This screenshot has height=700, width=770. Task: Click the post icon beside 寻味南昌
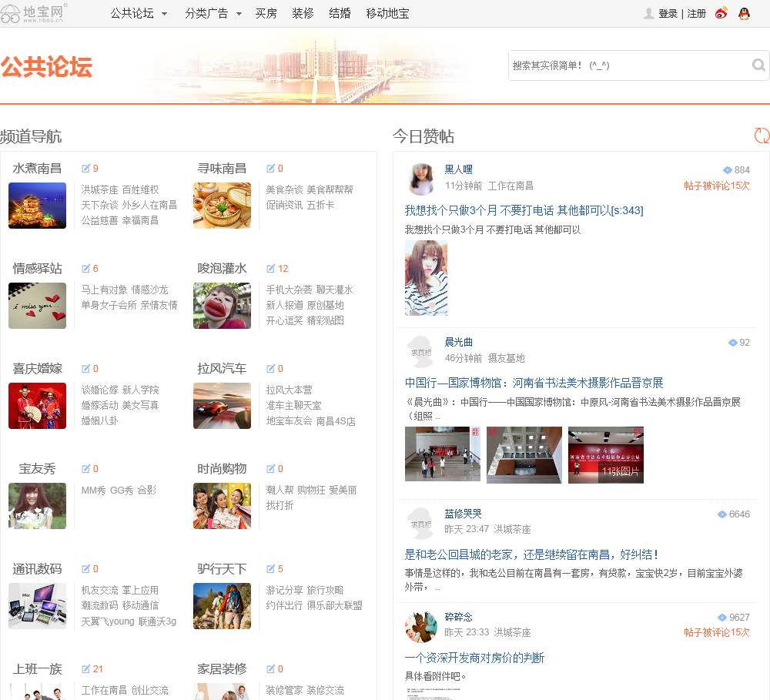[x=270, y=169]
